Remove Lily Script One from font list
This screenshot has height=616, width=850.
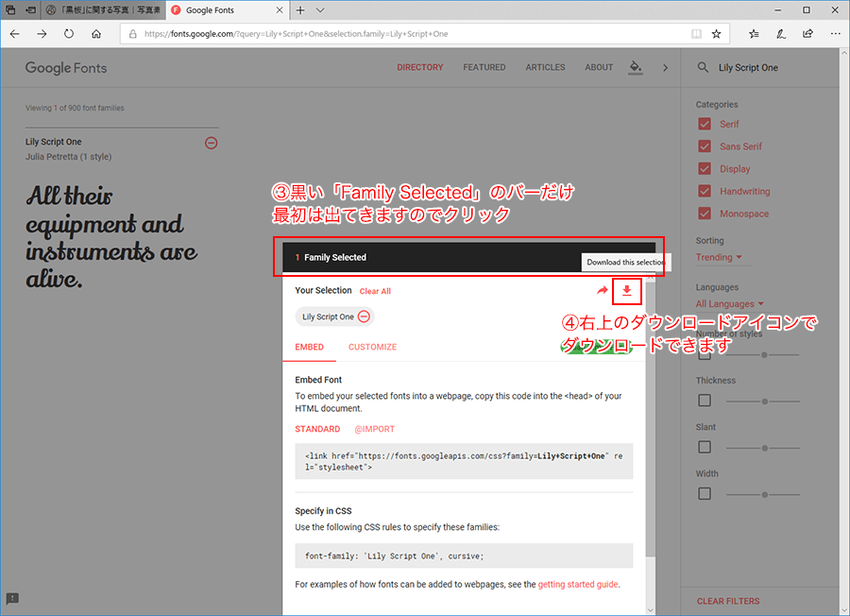(211, 143)
